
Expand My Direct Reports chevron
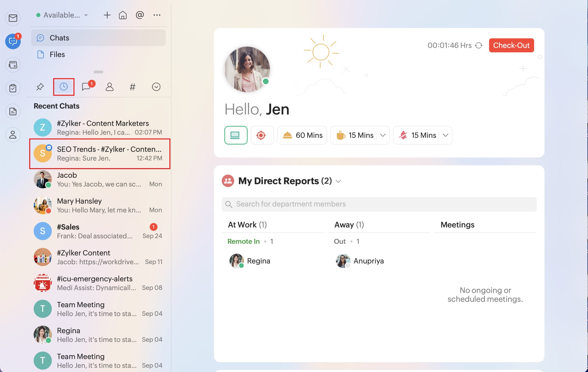tap(339, 181)
